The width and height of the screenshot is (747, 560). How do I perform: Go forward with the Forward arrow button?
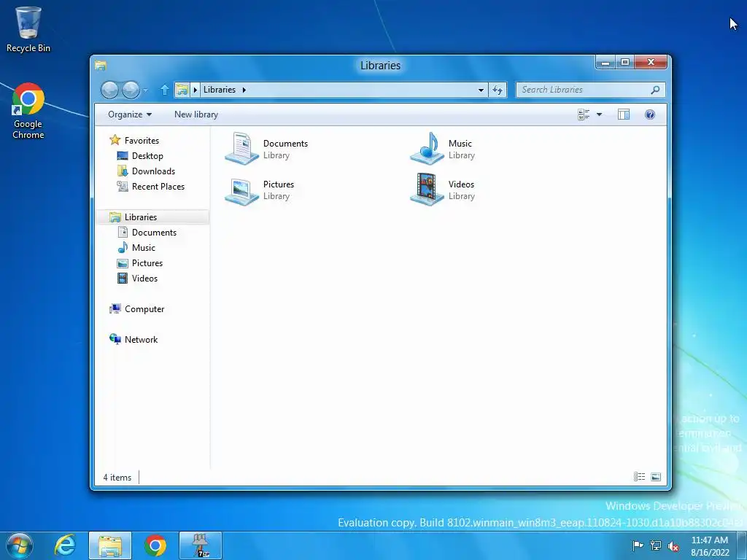pos(131,90)
